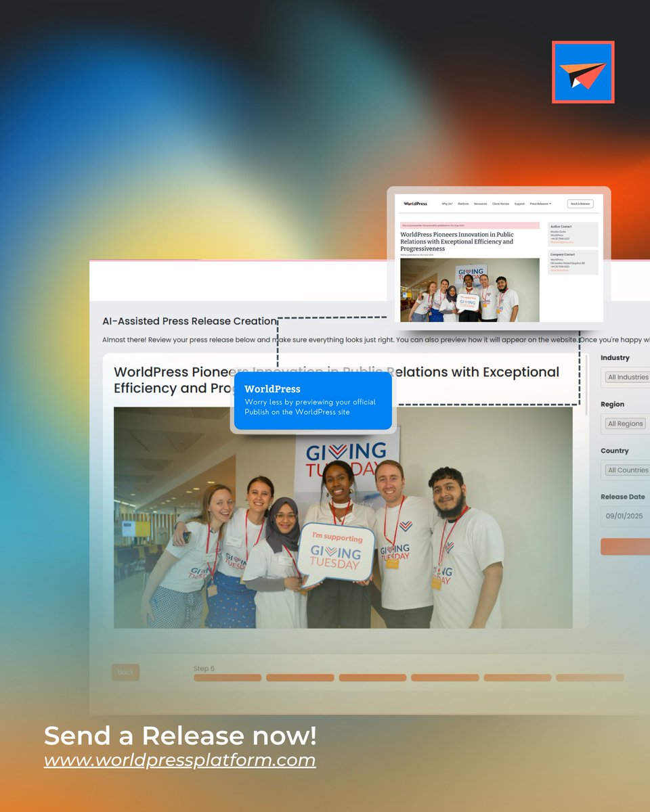
Task: Open Why Us? in preview navigation
Action: click(x=448, y=204)
